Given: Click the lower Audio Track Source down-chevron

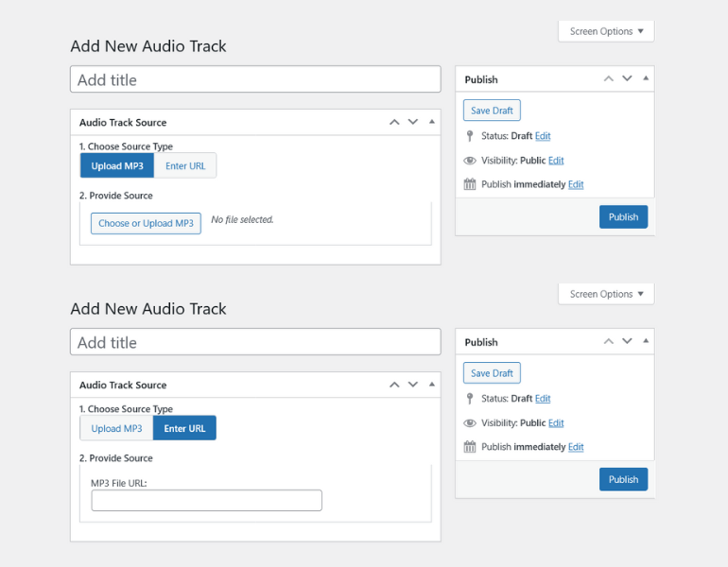Looking at the screenshot, I should tap(413, 385).
